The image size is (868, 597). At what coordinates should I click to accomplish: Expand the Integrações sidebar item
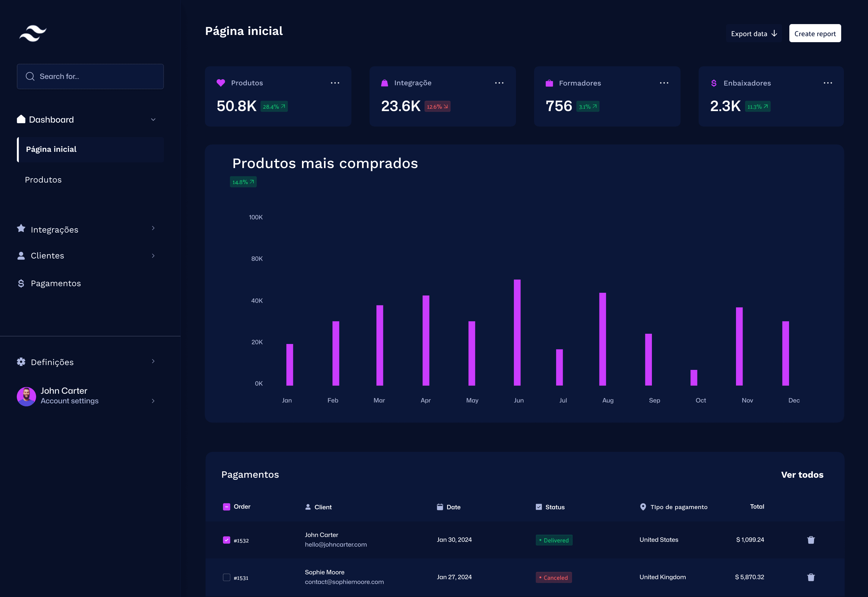153,228
